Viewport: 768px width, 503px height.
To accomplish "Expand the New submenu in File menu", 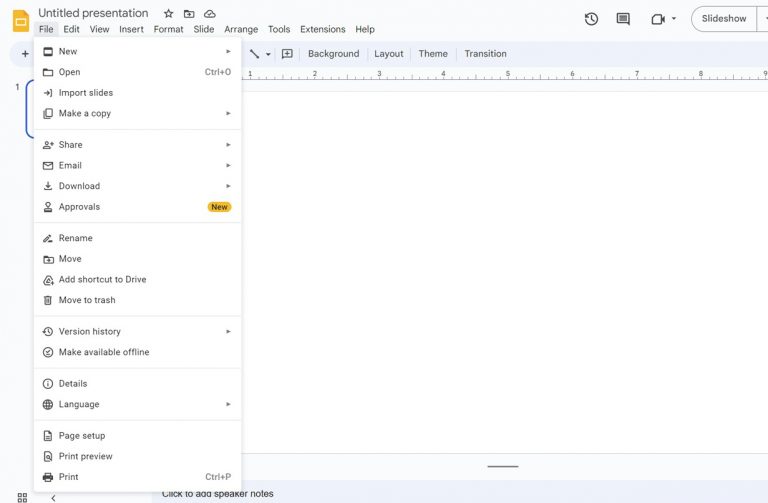I will click(138, 51).
